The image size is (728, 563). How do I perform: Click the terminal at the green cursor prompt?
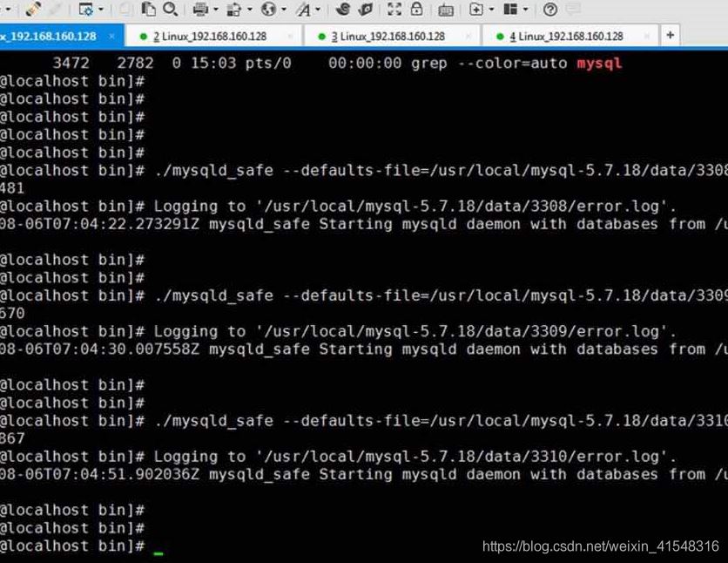click(x=158, y=547)
